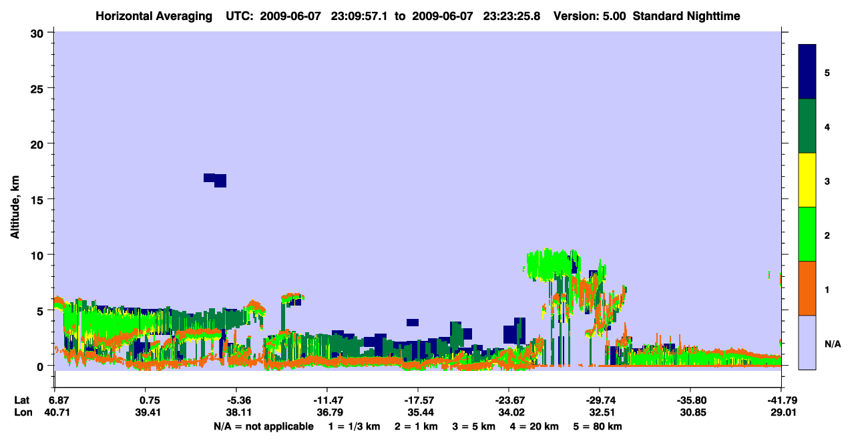The height and width of the screenshot is (445, 868).
Task: Click the 'Lon' row label
Action: [23, 412]
